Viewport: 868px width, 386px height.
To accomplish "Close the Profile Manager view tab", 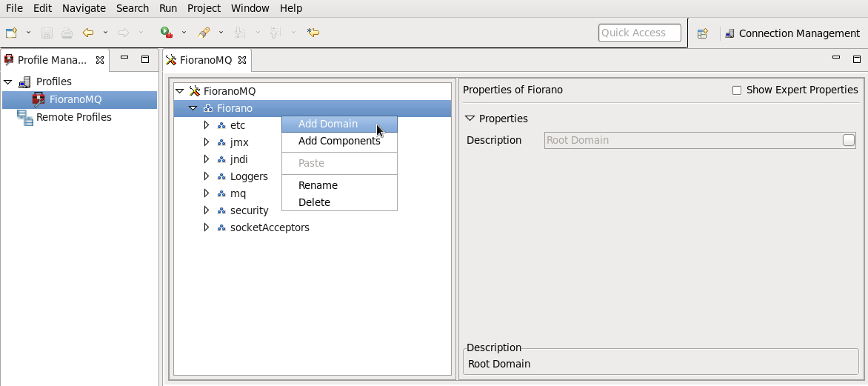I will (100, 60).
